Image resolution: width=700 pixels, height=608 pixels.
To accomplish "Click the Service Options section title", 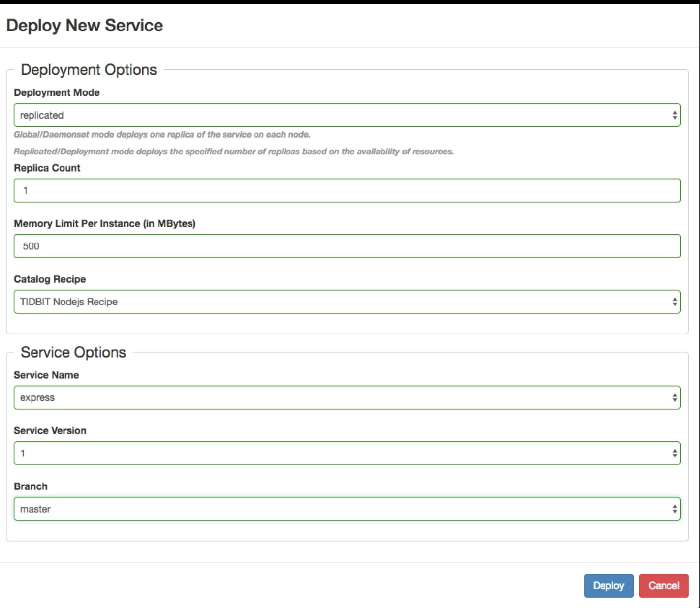I will (73, 352).
